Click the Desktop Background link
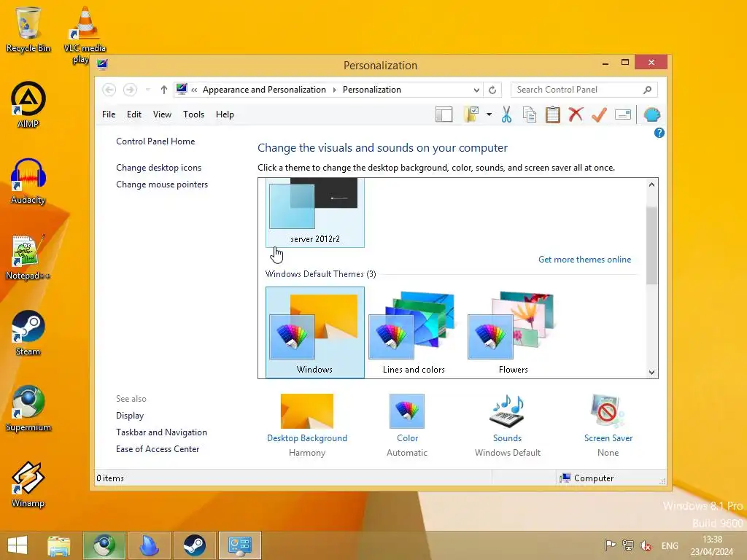Image resolution: width=747 pixels, height=560 pixels. [x=307, y=438]
